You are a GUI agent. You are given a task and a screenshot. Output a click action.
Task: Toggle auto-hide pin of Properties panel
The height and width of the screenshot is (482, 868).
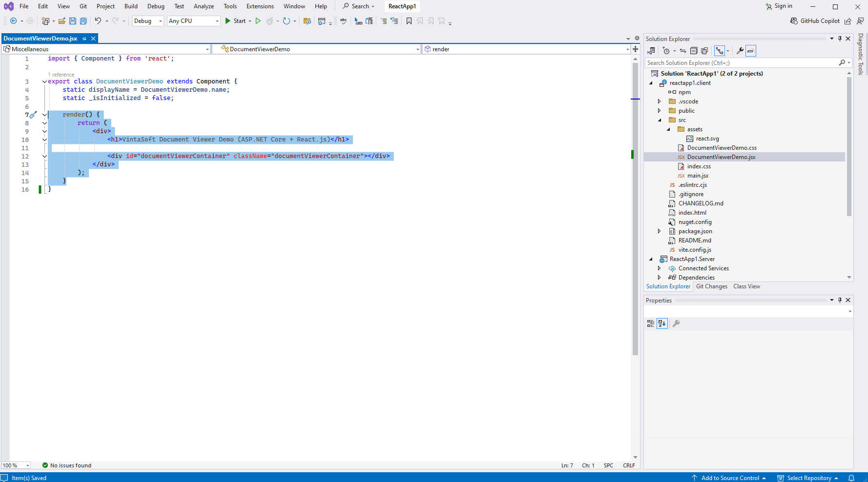click(x=840, y=300)
